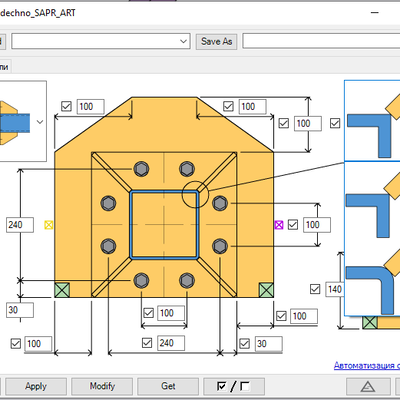The width and height of the screenshot is (400, 400).
Task: Toggle checkbox beside right-side bolt spacing 100
Action: tap(293, 225)
